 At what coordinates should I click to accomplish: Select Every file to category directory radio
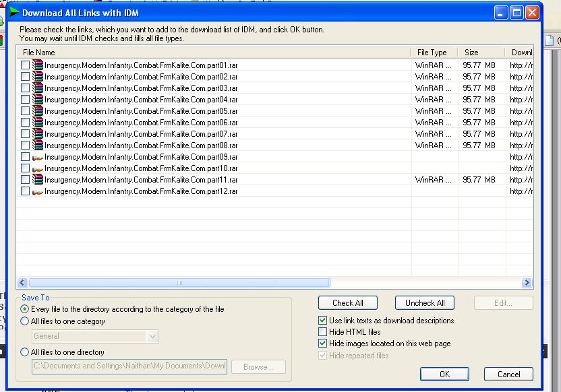[x=25, y=308]
